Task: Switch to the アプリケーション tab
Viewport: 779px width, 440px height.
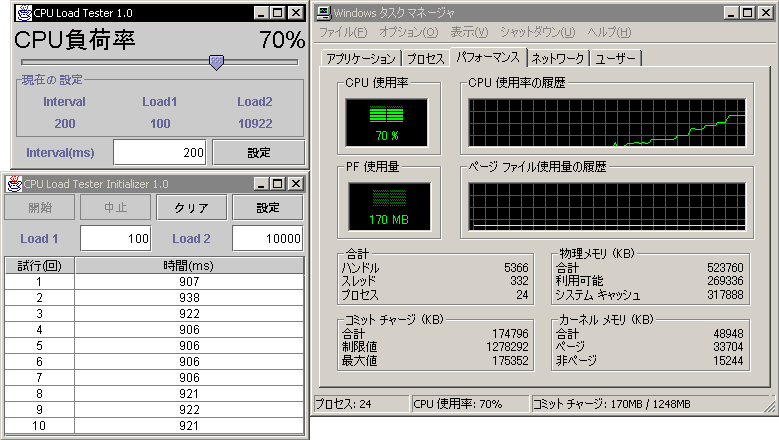Action: click(361, 59)
